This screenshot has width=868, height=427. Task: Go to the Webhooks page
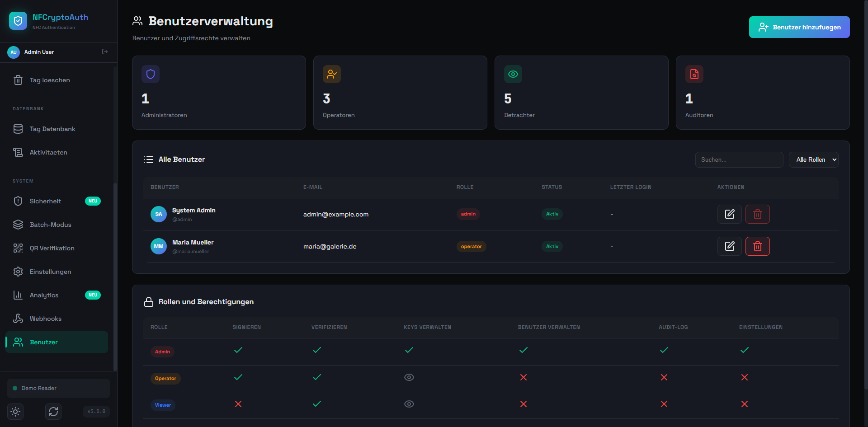click(x=45, y=319)
